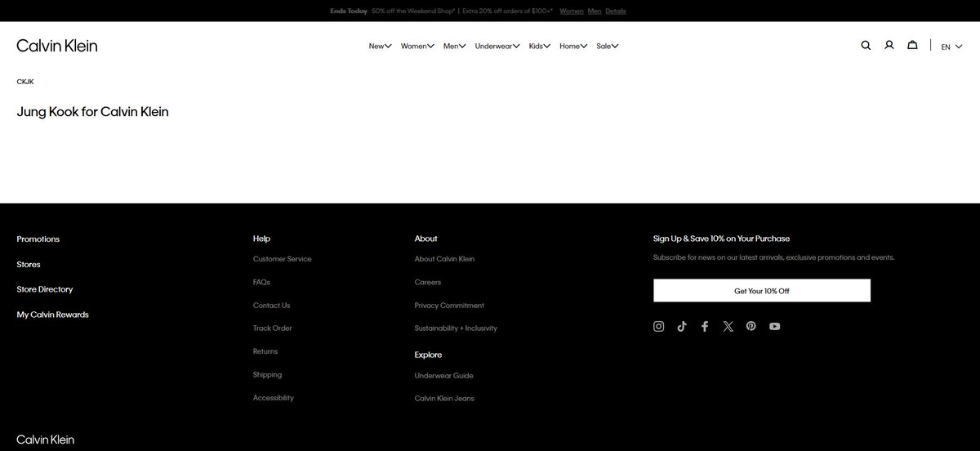Expand the Underwear menu
980x451 pixels.
(497, 47)
